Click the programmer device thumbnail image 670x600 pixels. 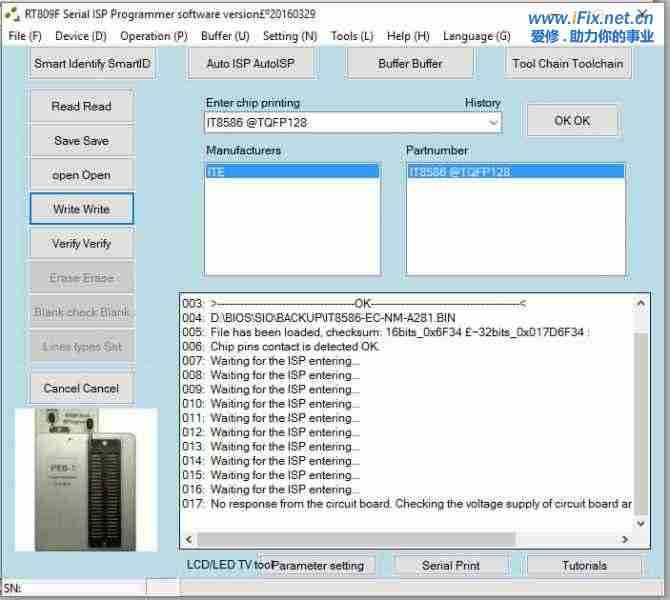(86, 479)
